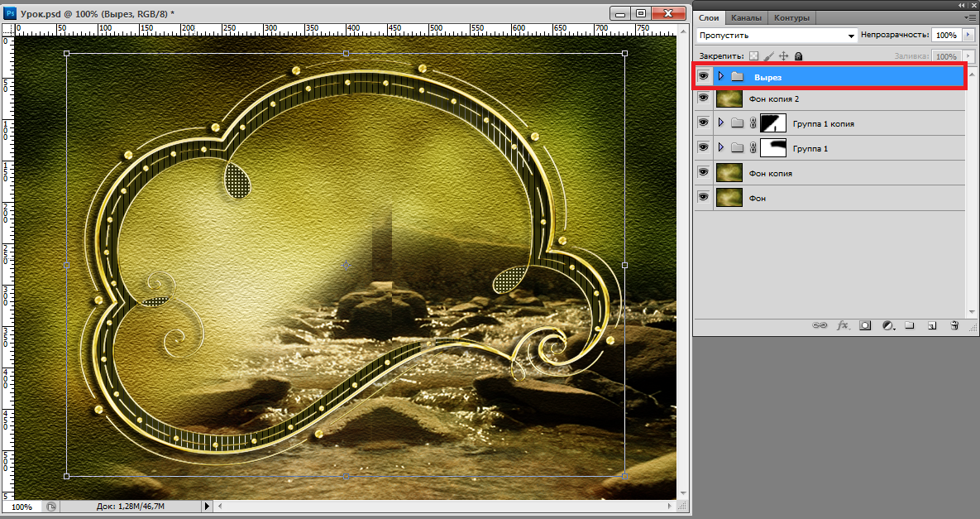Click the Док: 1,28M/46,7M status text

coord(130,507)
